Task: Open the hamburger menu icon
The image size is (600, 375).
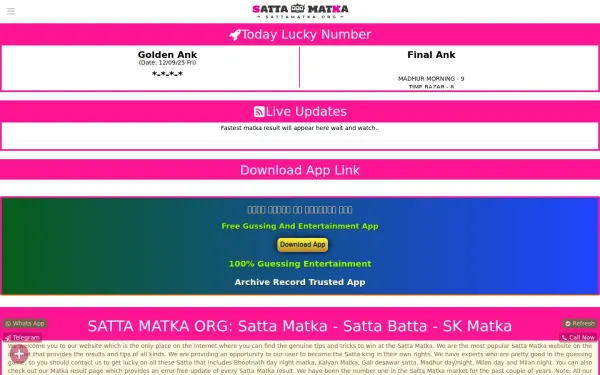Action: coord(11,11)
